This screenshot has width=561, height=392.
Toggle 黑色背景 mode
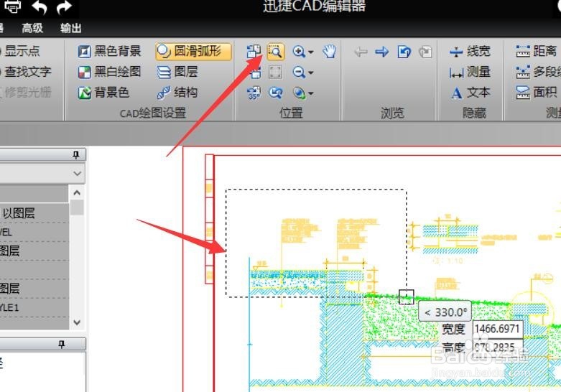coord(109,51)
